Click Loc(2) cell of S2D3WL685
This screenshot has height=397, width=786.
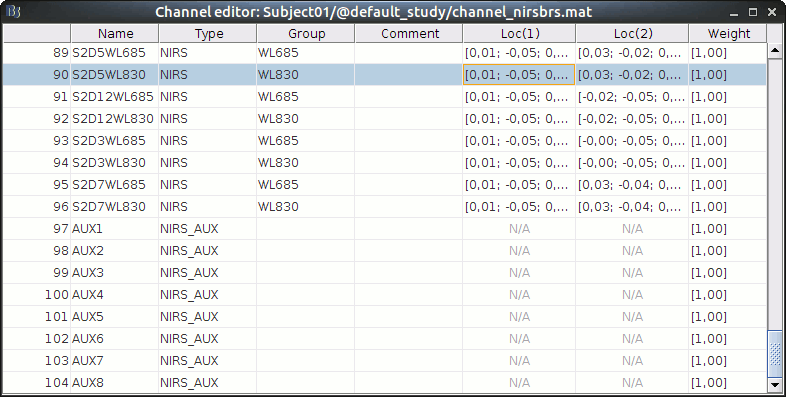click(x=633, y=141)
